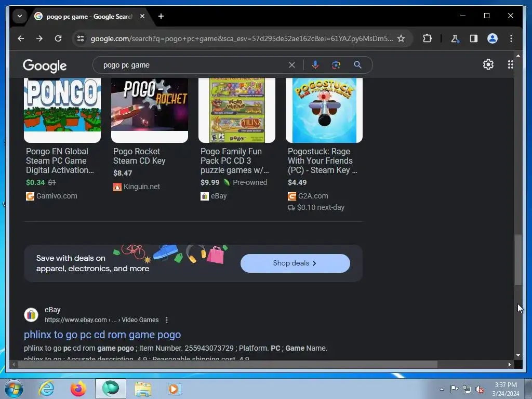Launch Firefox from taskbar
The height and width of the screenshot is (399, 532).
[x=78, y=389]
